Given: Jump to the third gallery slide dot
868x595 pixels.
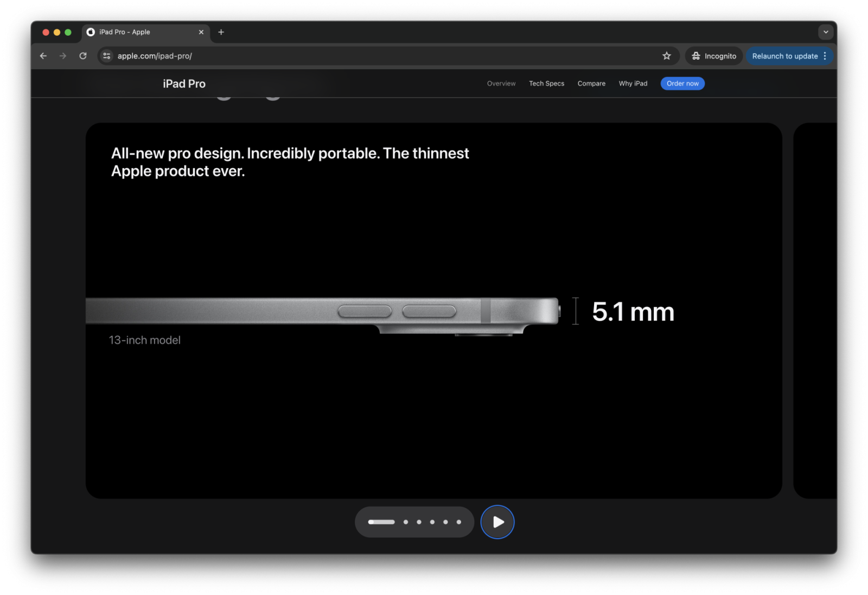Looking at the screenshot, I should pos(419,522).
